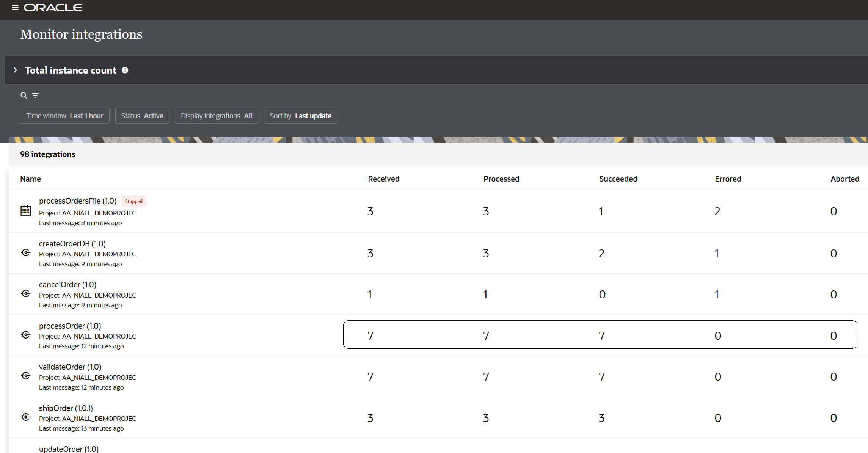The height and width of the screenshot is (453, 868).
Task: Click processOrder's Received count of 7
Action: pyautogui.click(x=370, y=335)
